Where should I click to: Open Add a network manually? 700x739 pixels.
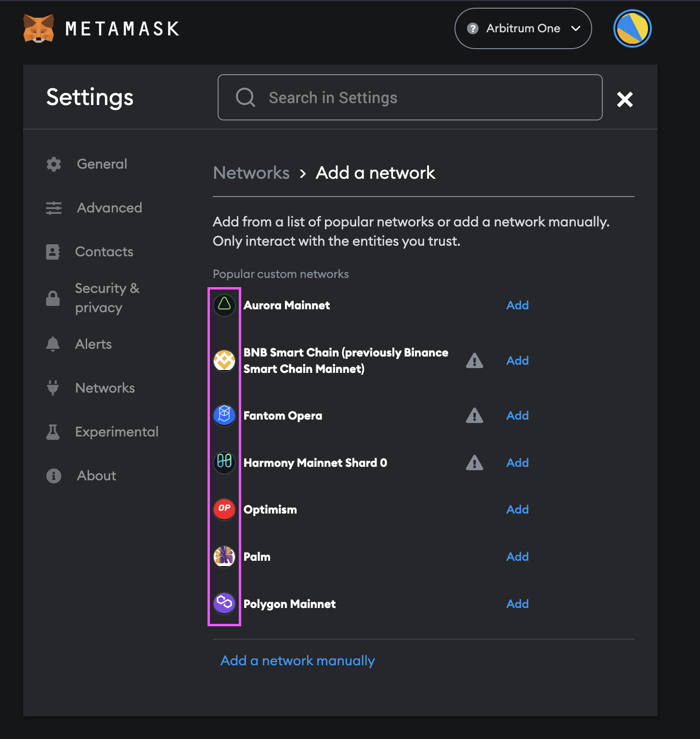[x=298, y=660]
